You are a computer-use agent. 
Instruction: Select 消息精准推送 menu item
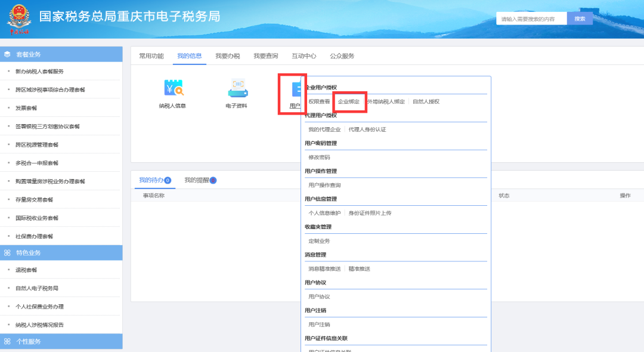pos(324,269)
